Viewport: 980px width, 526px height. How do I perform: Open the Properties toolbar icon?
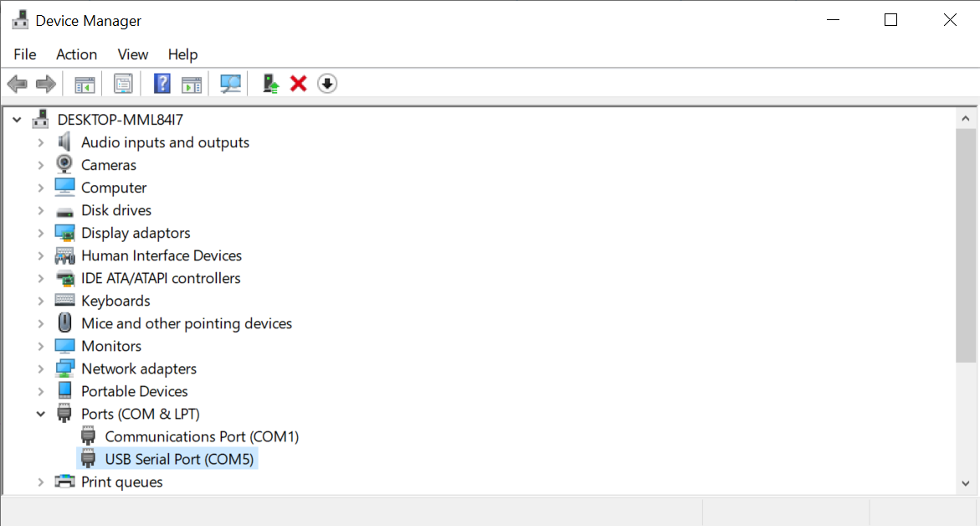123,84
